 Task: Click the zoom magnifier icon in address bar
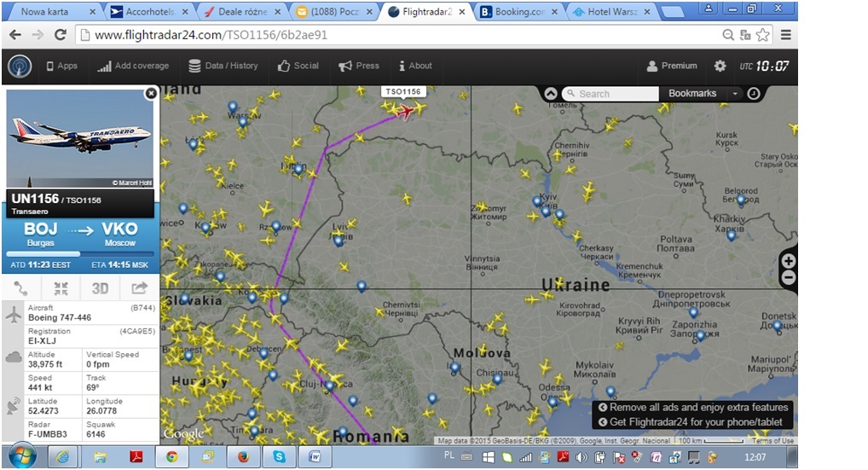point(728,35)
